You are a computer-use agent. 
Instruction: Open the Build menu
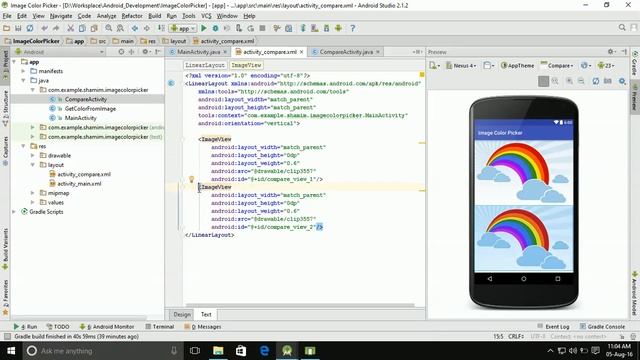pyautogui.click(x=154, y=16)
